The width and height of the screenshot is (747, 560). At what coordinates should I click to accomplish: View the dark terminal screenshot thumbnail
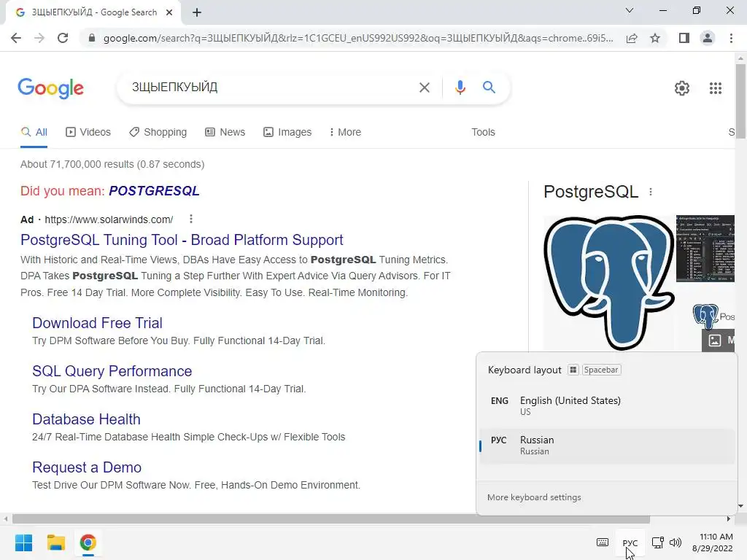click(705, 249)
